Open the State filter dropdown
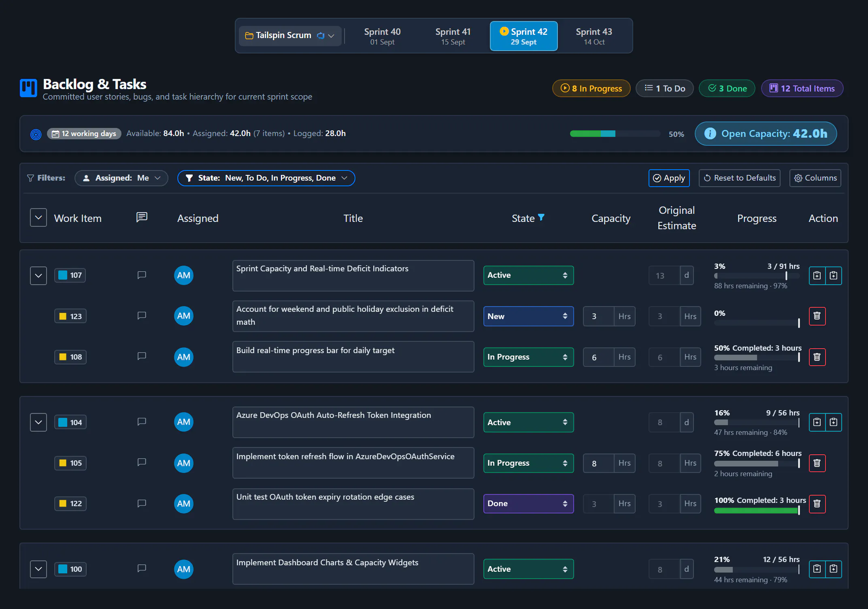 coord(266,178)
